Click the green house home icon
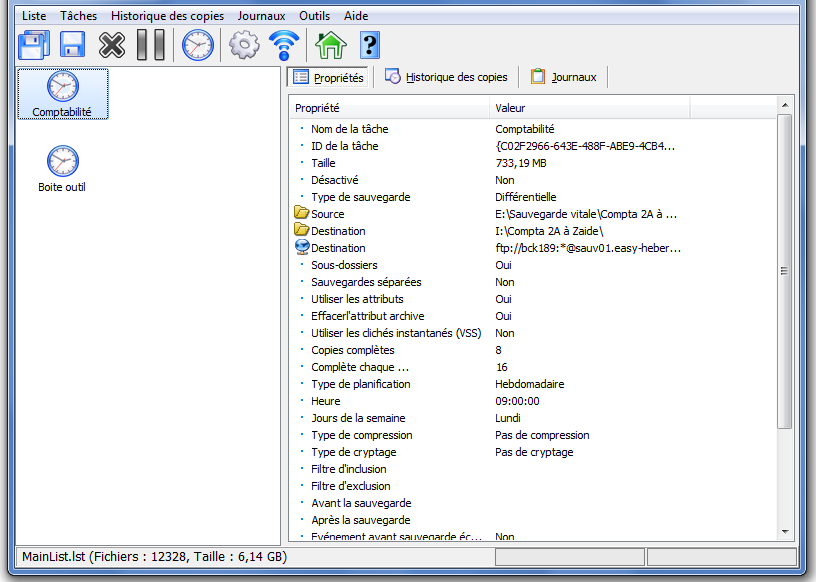 coord(330,45)
